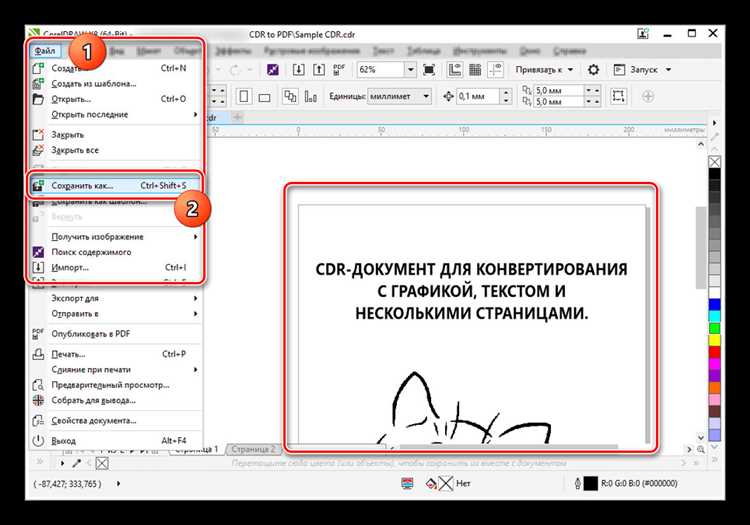This screenshot has height=525, width=750.
Task: Click the Open folder icon in File menu
Action: [38, 99]
